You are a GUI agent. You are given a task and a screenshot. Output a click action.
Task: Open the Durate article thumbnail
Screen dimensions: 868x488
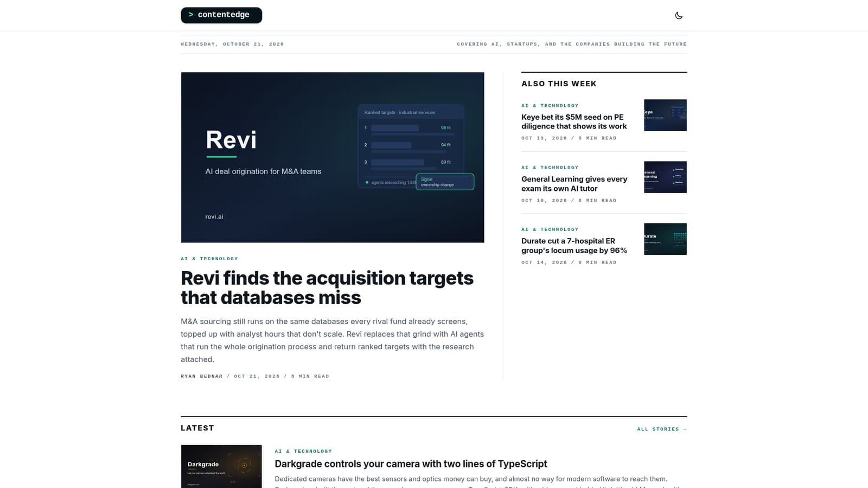tap(665, 239)
